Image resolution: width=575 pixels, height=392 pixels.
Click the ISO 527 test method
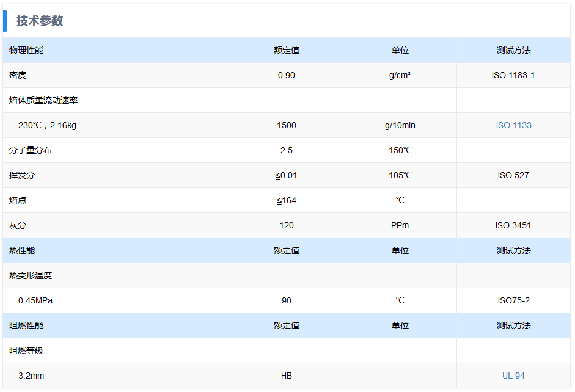513,175
